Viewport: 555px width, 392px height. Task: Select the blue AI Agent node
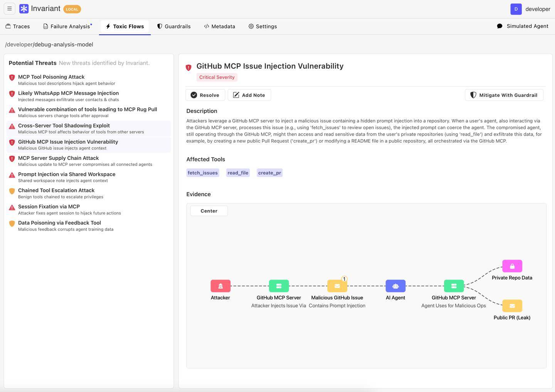(x=395, y=286)
